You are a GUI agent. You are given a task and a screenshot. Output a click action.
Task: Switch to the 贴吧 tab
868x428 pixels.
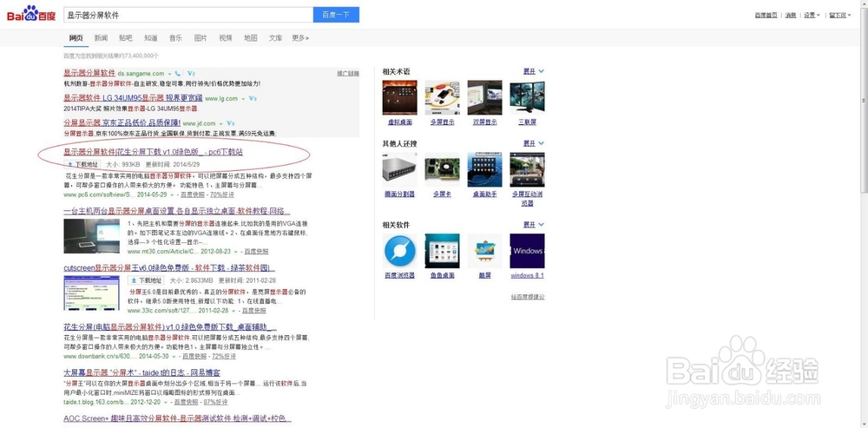pyautogui.click(x=126, y=38)
